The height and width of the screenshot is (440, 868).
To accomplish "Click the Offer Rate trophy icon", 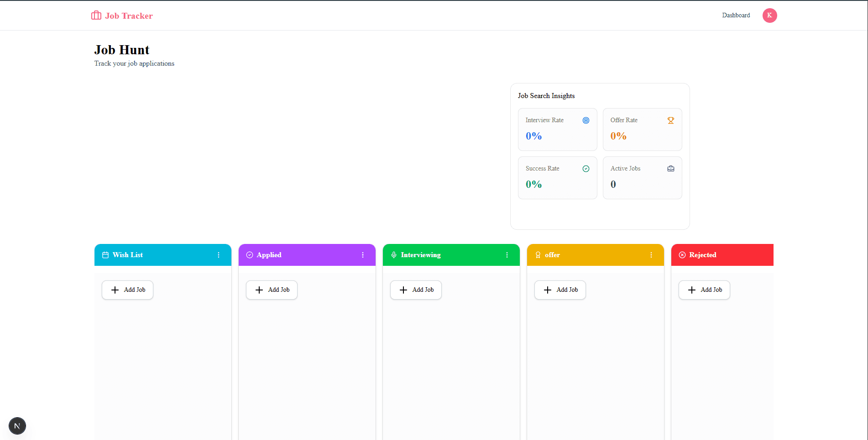I will [671, 120].
